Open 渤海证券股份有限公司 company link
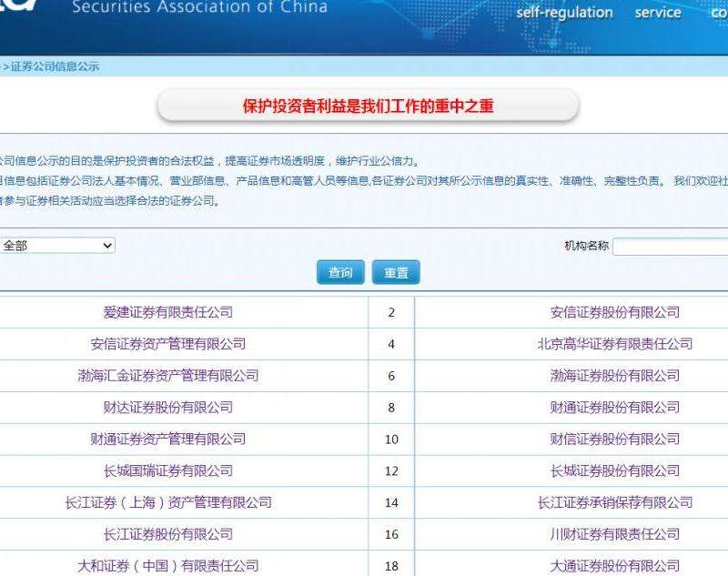 point(615,376)
